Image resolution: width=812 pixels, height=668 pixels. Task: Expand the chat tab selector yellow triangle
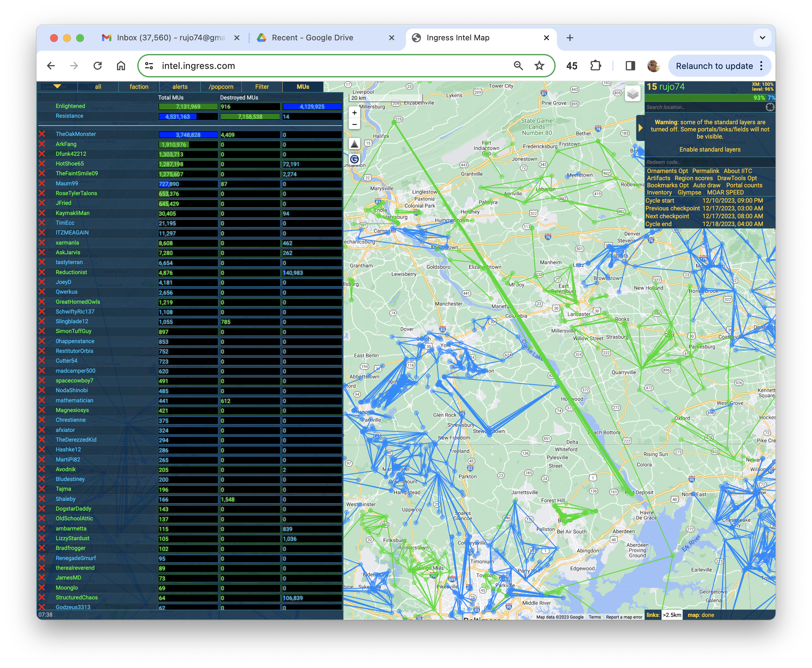click(57, 87)
